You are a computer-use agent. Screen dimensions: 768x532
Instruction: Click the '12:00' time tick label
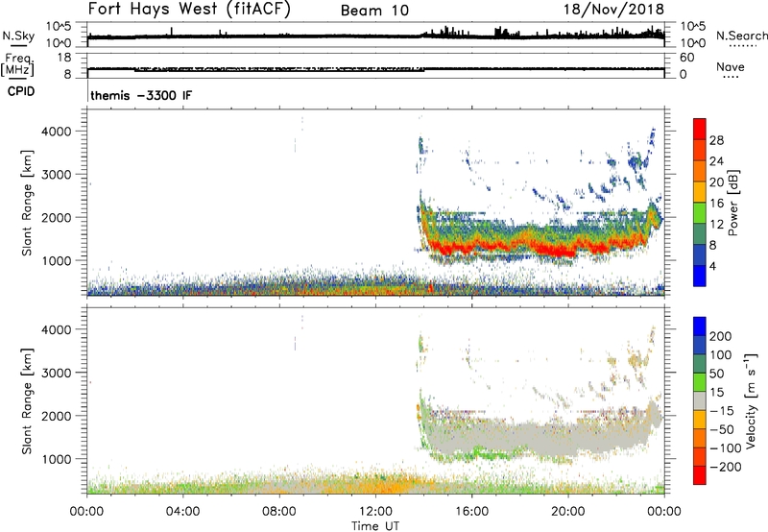pos(375,512)
